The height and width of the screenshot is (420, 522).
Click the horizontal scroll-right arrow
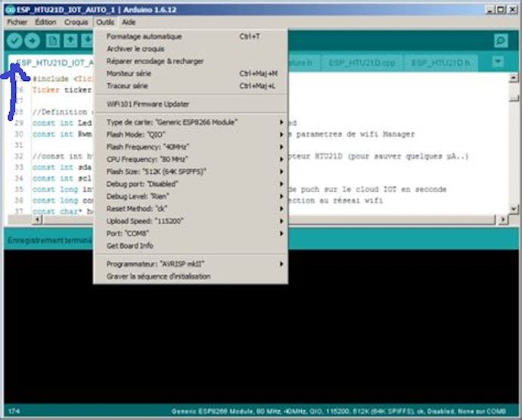(x=502, y=219)
